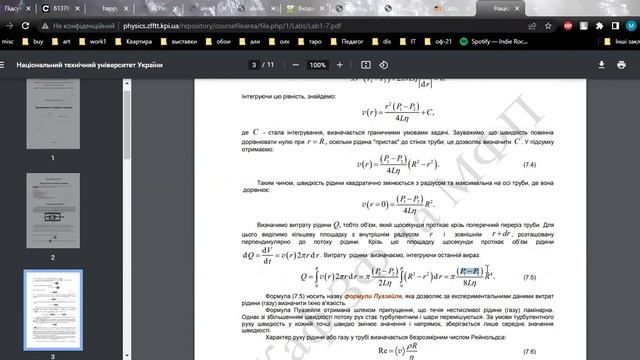Click the thumbnail panel scrollbar thumb
This screenshot has height=360, width=640.
[x=127, y=124]
